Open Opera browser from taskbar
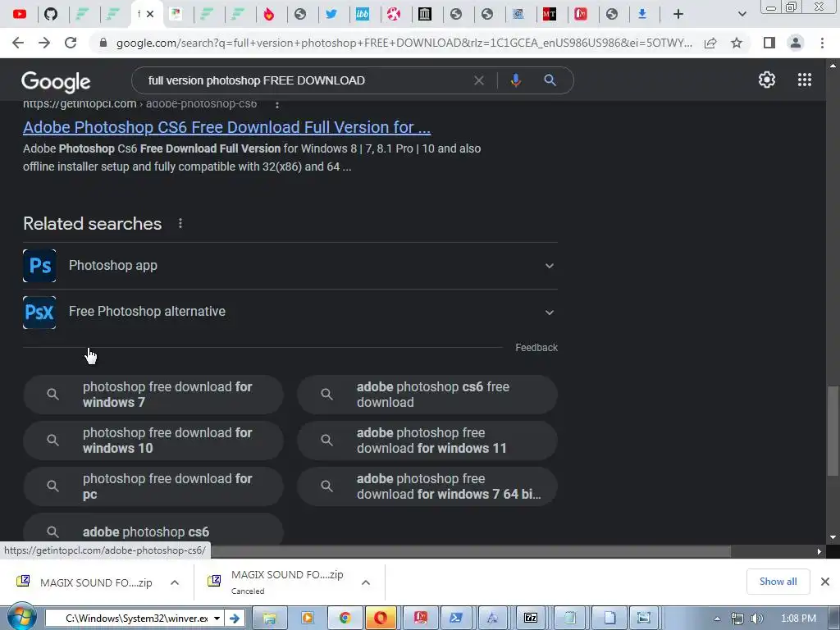Image resolution: width=840 pixels, height=630 pixels. [x=381, y=619]
